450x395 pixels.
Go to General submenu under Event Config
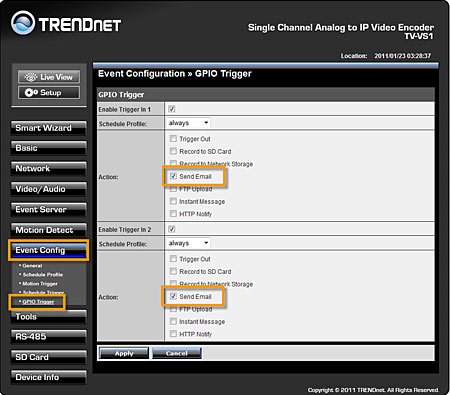[x=32, y=266]
